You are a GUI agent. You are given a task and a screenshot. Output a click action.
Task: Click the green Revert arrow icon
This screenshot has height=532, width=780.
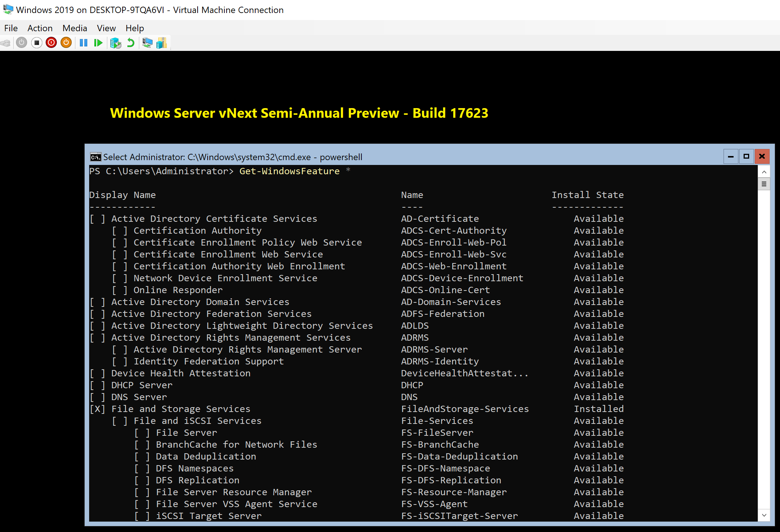(130, 43)
